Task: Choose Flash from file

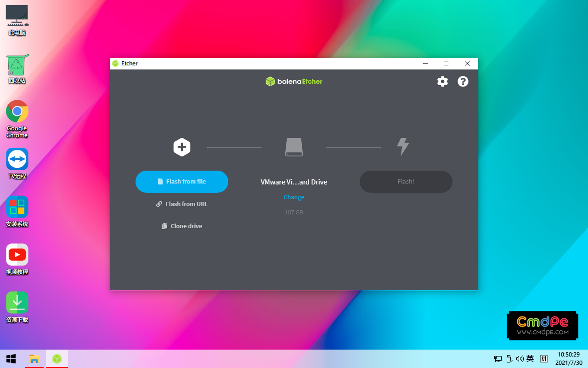Action: coord(182,182)
